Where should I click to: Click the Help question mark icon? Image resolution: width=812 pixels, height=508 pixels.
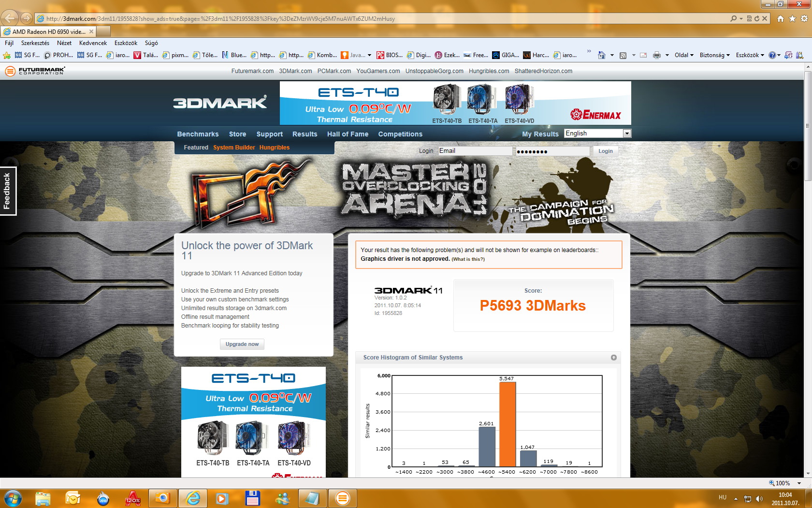(x=772, y=55)
